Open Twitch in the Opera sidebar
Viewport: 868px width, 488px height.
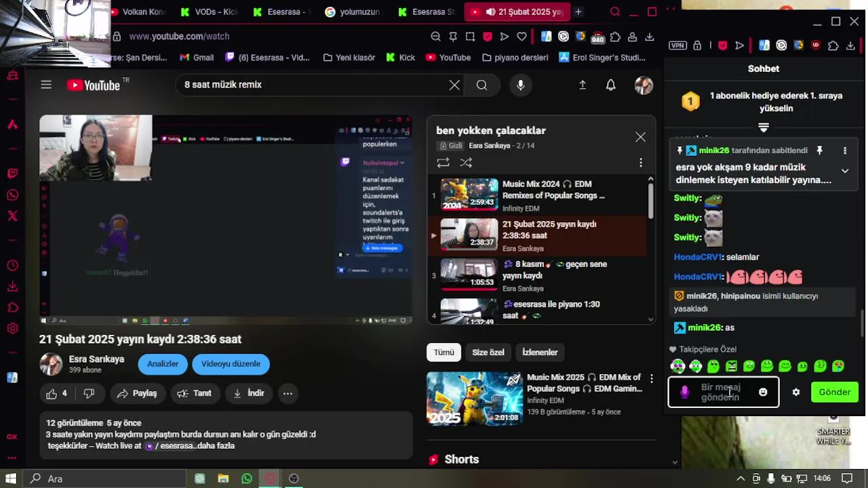pos(12,174)
